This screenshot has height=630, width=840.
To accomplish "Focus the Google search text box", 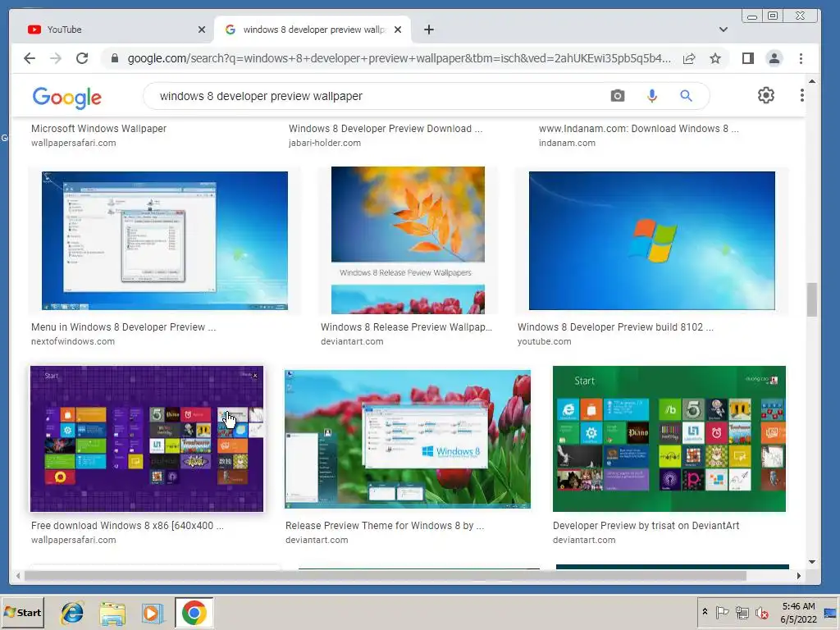I will (x=375, y=96).
